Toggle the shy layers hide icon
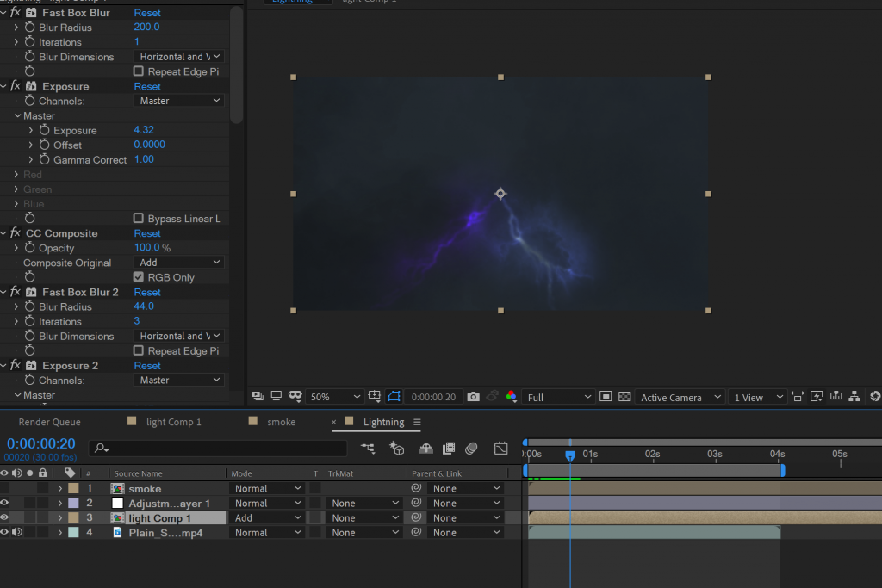 [x=425, y=448]
